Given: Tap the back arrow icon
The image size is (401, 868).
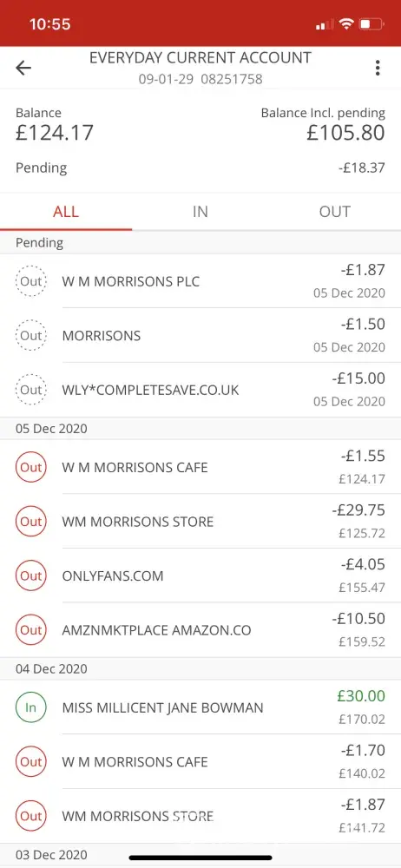Looking at the screenshot, I should (23, 68).
